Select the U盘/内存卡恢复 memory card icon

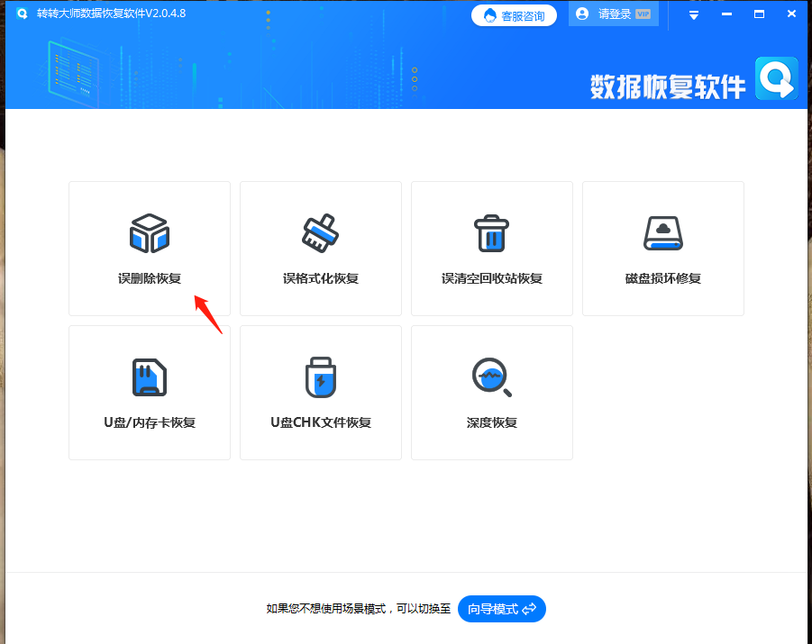(149, 376)
